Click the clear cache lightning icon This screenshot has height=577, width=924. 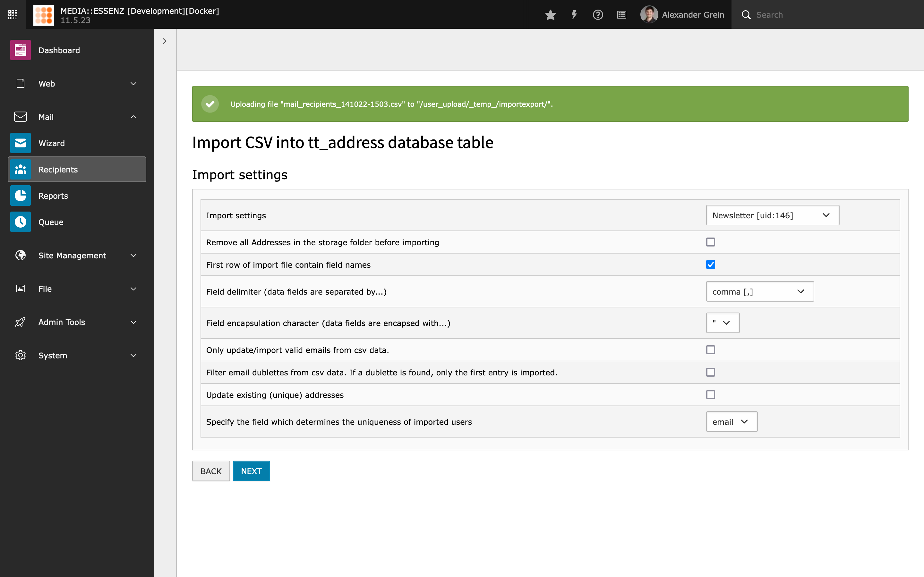click(574, 15)
